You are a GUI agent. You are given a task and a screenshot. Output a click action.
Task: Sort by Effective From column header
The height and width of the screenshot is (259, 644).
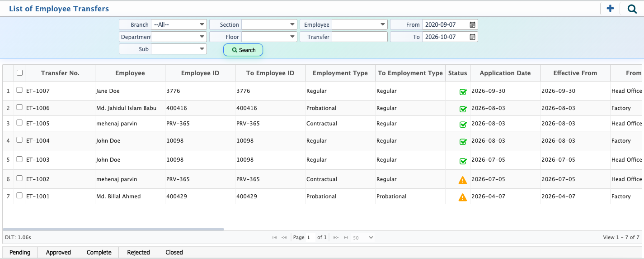[x=575, y=73]
